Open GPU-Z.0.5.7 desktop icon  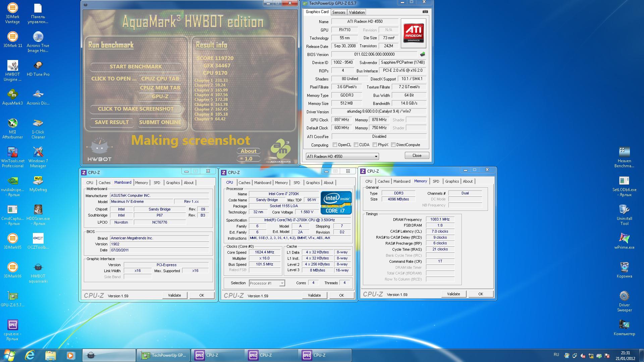click(12, 299)
